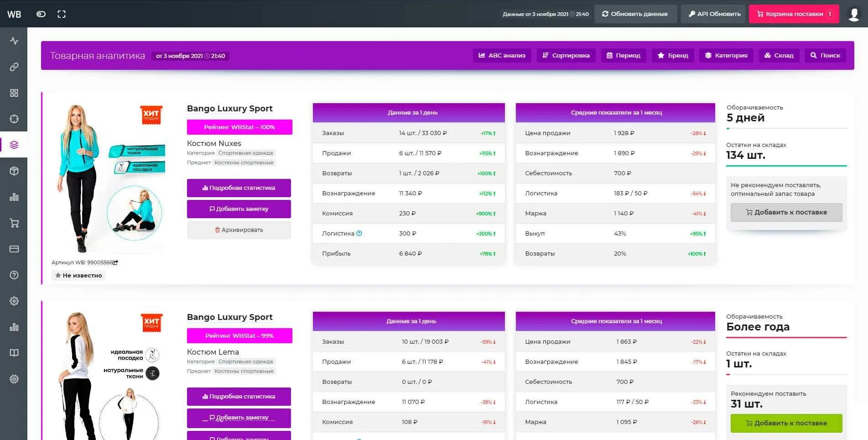
Task: Open Подробная статистика for Костюм Lema
Action: click(x=239, y=397)
